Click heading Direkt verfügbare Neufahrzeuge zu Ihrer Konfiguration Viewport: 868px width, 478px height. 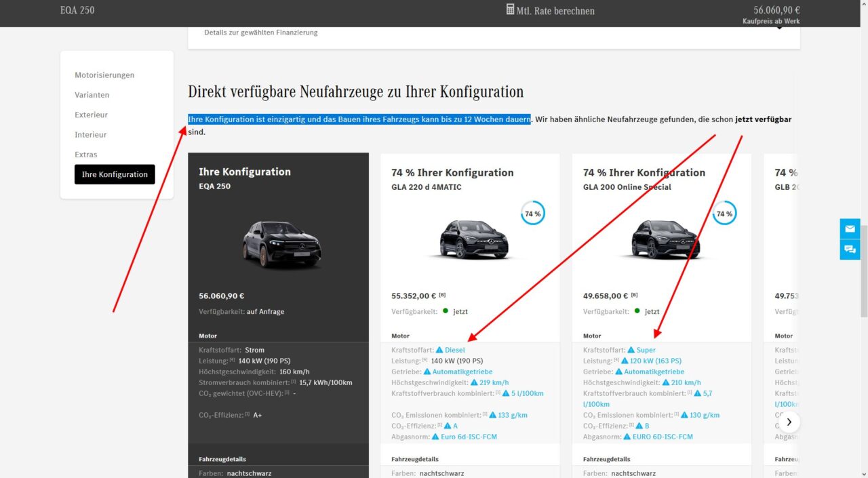(x=356, y=92)
